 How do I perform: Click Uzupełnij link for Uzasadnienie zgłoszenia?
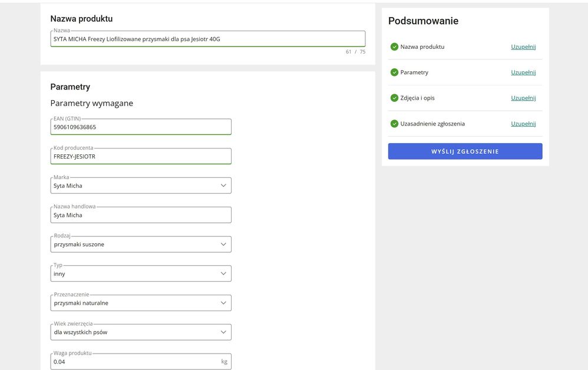(x=523, y=124)
